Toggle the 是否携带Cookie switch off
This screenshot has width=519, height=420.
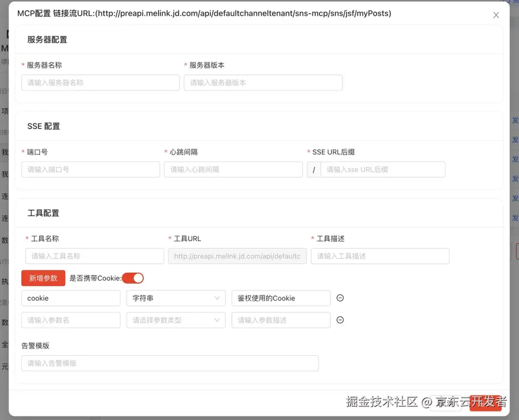pyautogui.click(x=133, y=278)
